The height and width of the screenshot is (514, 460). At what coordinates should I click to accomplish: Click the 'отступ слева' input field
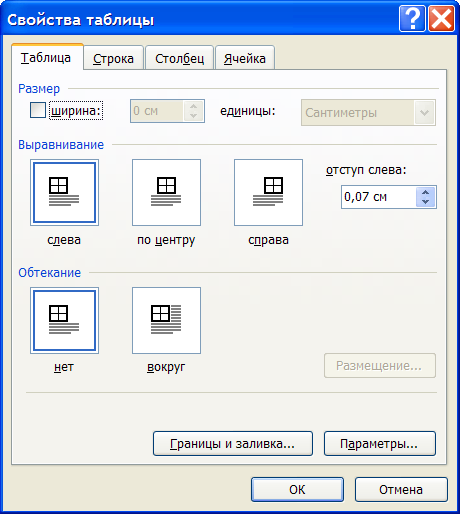(379, 197)
